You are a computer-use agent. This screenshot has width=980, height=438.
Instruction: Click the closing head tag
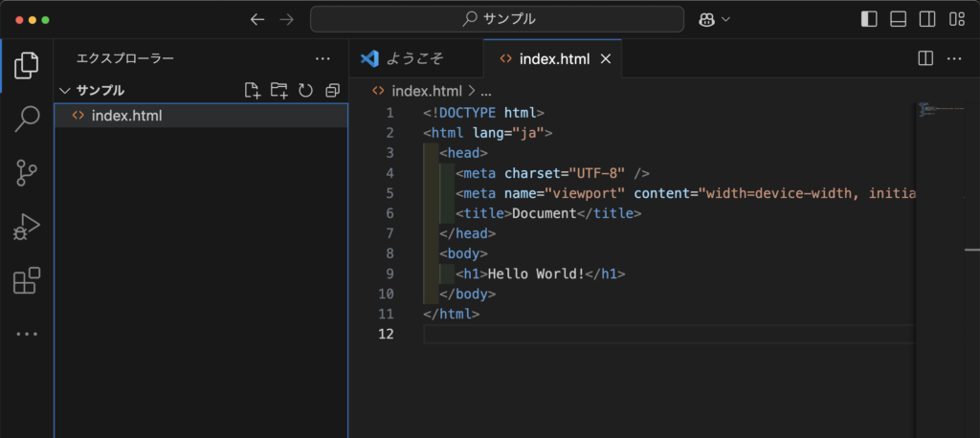coord(467,233)
